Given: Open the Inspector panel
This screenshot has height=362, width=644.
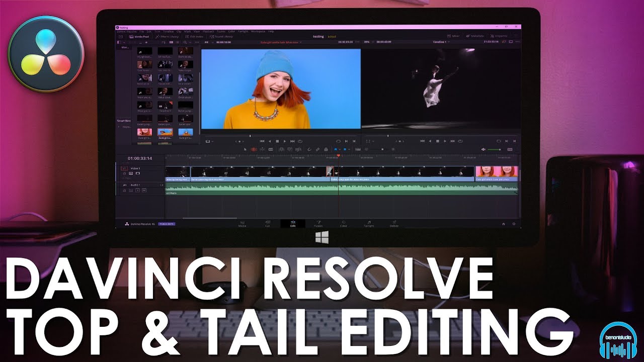Looking at the screenshot, I should coord(499,36).
